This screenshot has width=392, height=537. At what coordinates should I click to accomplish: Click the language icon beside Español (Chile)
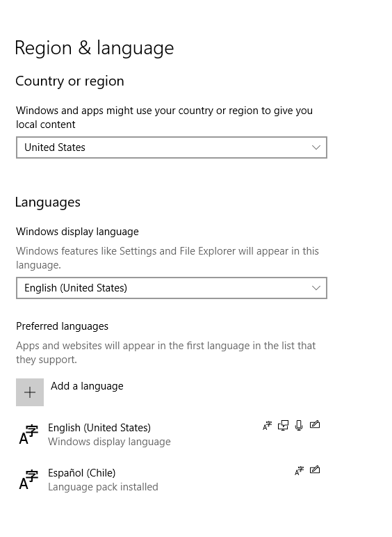[28, 479]
